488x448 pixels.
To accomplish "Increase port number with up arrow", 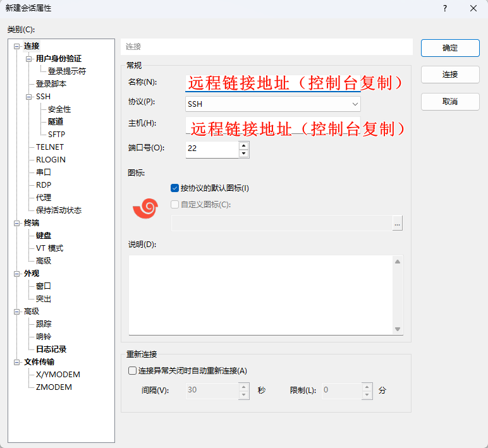I will [x=244, y=145].
